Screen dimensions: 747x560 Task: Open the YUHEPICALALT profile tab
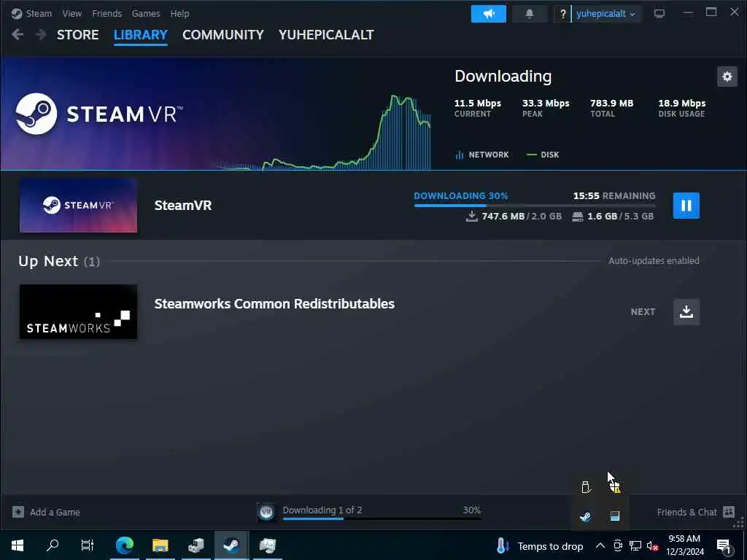pos(326,35)
